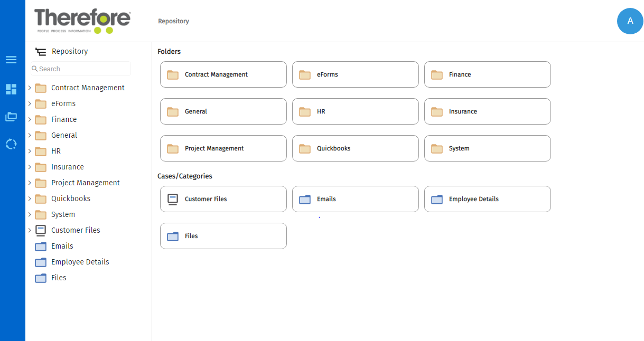
Task: Open the hamburger menu in left sidebar
Action: pos(11,60)
